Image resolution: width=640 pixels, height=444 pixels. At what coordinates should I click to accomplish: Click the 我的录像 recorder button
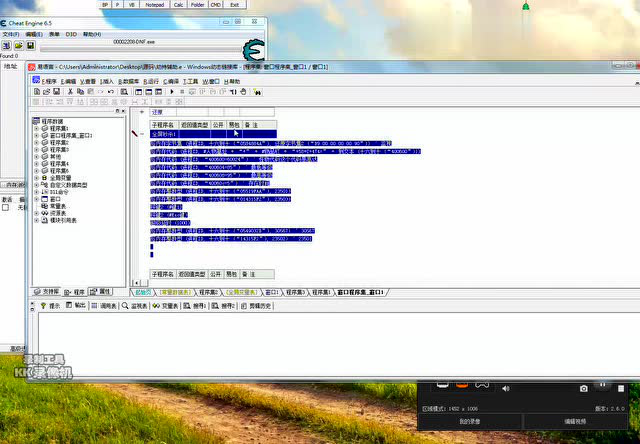pos(470,422)
